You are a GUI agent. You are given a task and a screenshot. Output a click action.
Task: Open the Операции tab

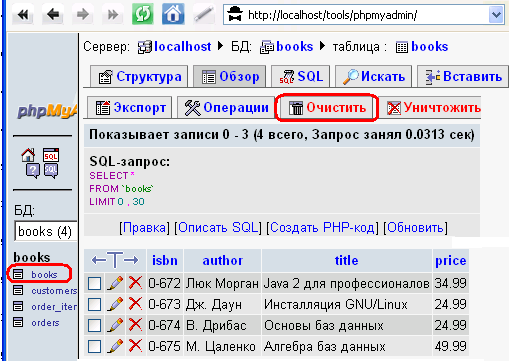coord(226,108)
